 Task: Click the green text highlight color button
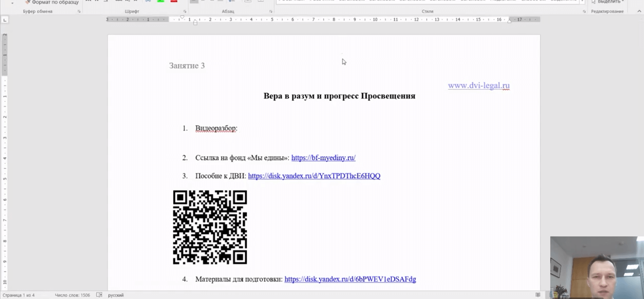(161, 1)
